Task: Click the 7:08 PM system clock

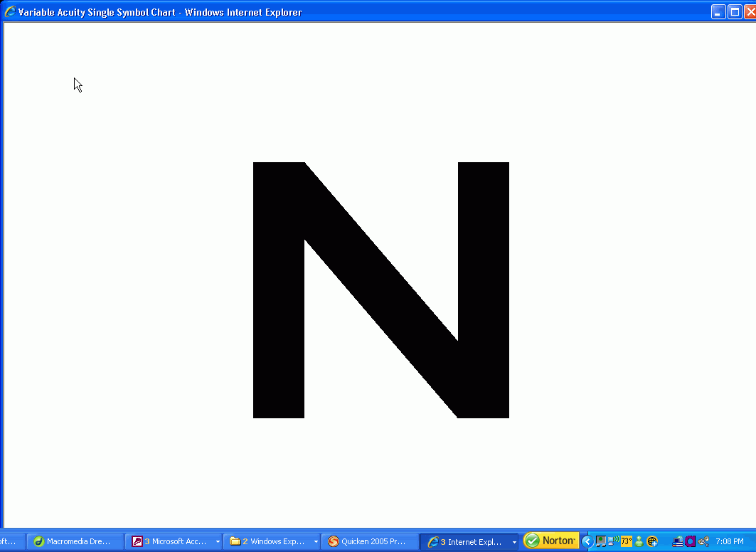Action: (730, 541)
